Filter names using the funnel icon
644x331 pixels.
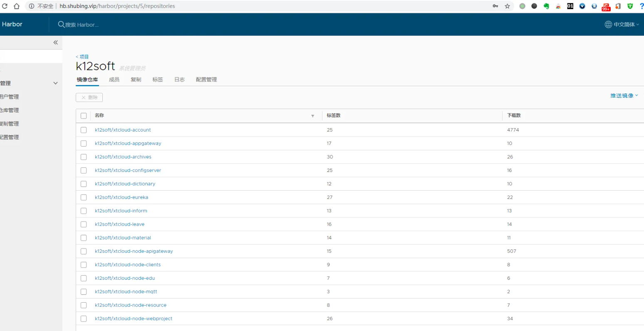(x=312, y=116)
